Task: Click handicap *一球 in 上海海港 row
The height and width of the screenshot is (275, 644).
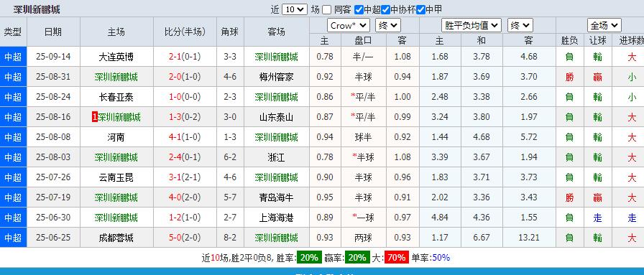Action: coord(363,218)
